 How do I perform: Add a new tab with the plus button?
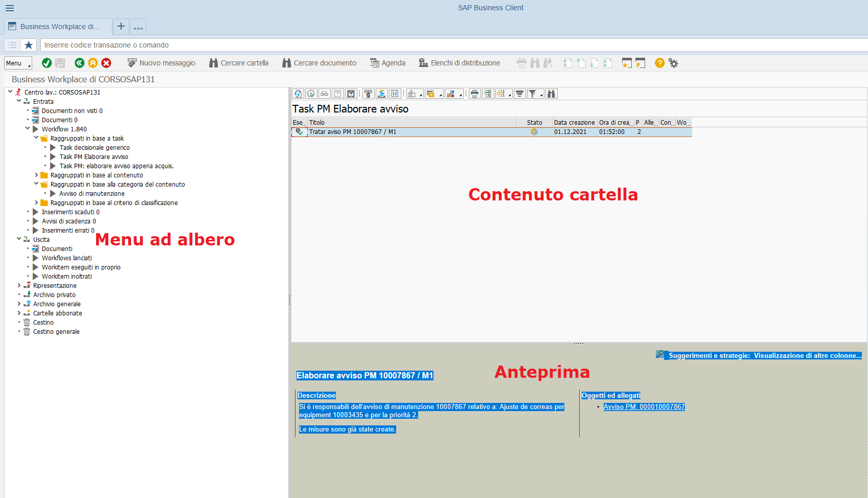tap(121, 26)
